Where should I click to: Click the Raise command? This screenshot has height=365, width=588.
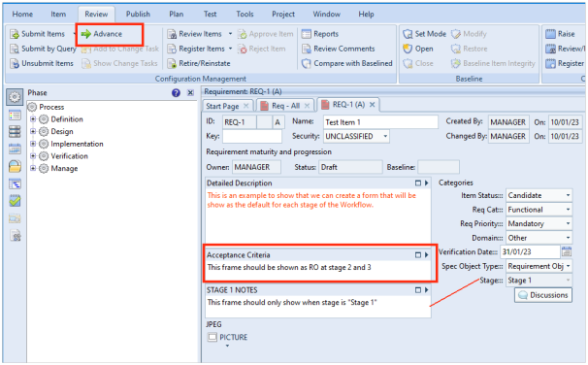pyautogui.click(x=560, y=34)
